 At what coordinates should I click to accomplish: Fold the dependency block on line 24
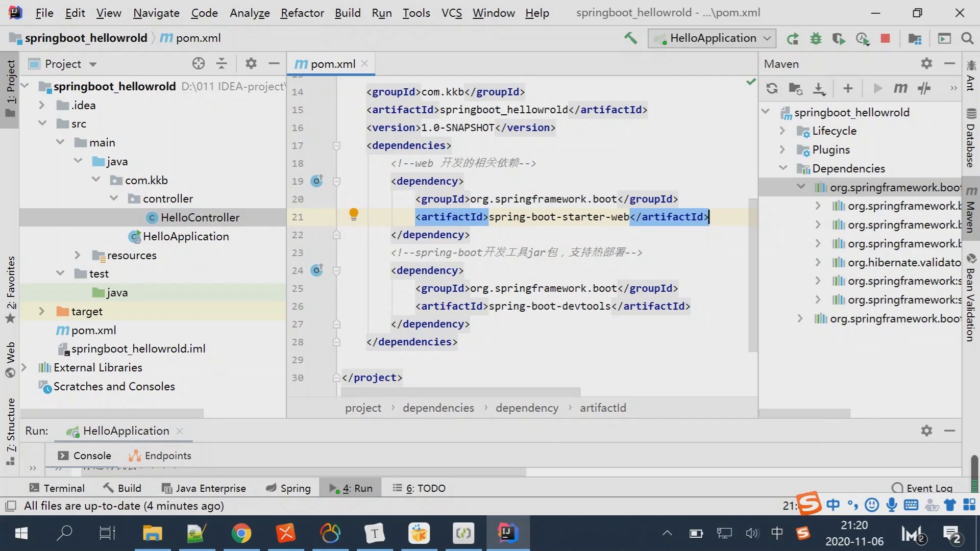pyautogui.click(x=336, y=270)
